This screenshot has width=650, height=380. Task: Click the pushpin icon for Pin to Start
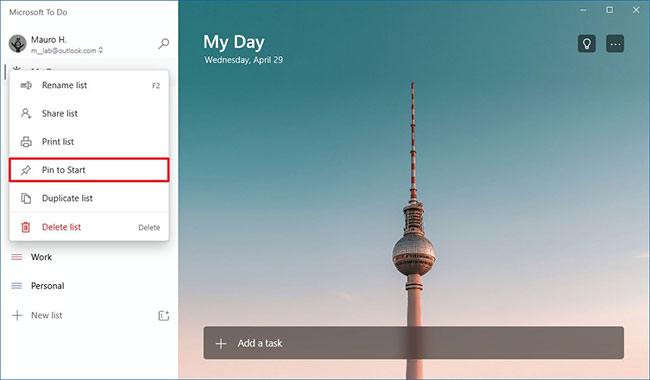[26, 170]
